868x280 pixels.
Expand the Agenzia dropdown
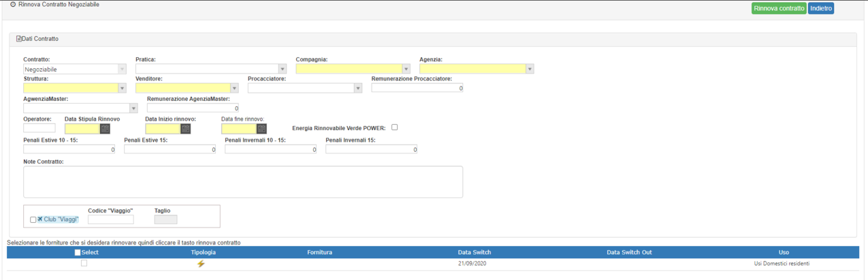pos(477,69)
